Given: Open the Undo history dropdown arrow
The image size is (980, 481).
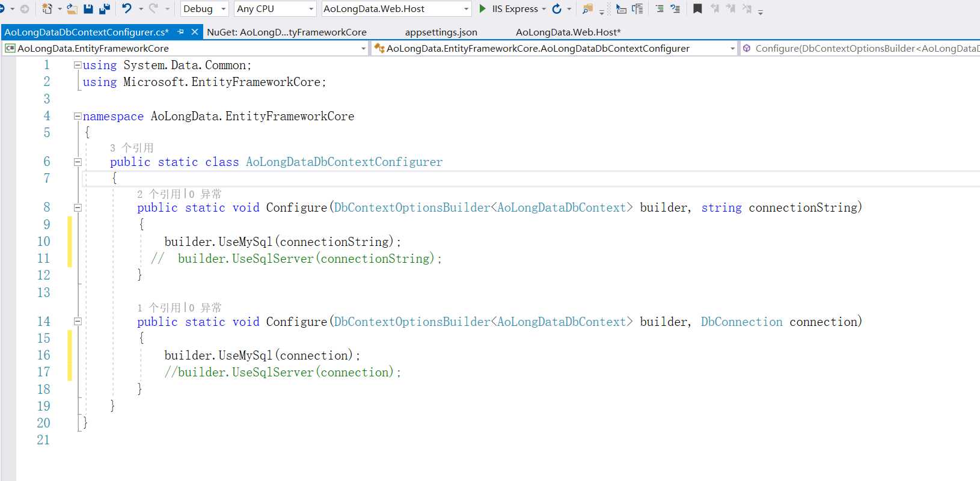Looking at the screenshot, I should click(141, 9).
